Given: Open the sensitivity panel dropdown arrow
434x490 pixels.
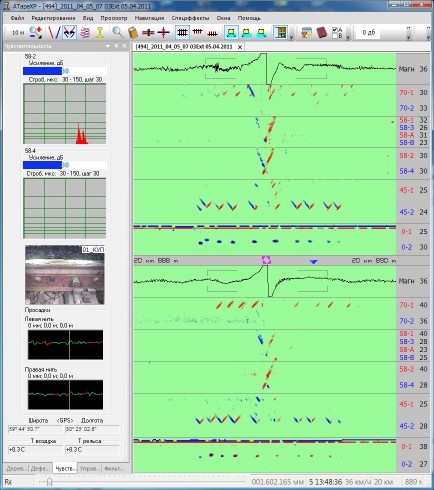Looking at the screenshot, I should click(108, 46).
